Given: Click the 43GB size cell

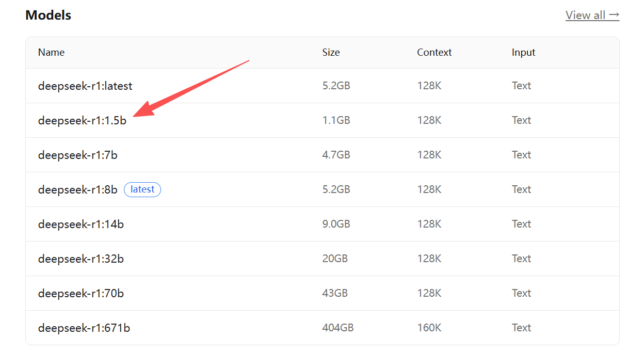Looking at the screenshot, I should pos(335,293).
